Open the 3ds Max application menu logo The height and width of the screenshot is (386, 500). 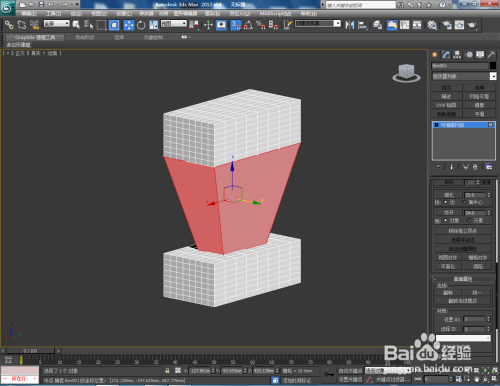tap(7, 7)
